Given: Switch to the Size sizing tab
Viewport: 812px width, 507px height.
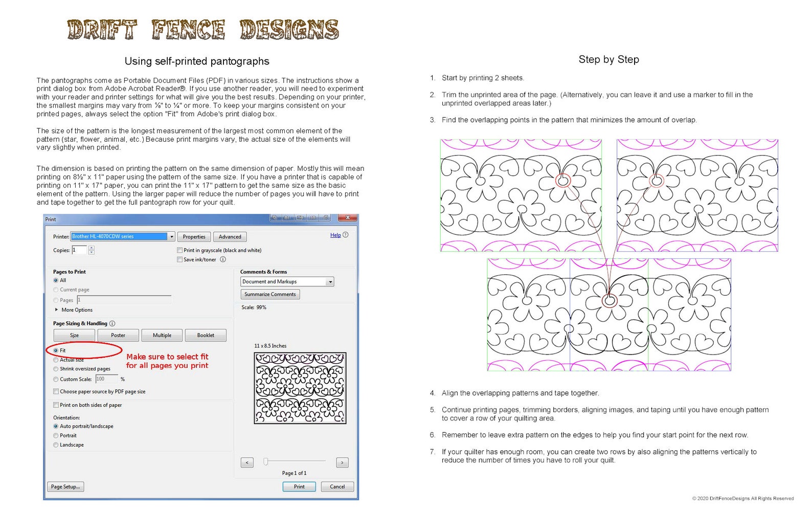Looking at the screenshot, I should [x=74, y=335].
